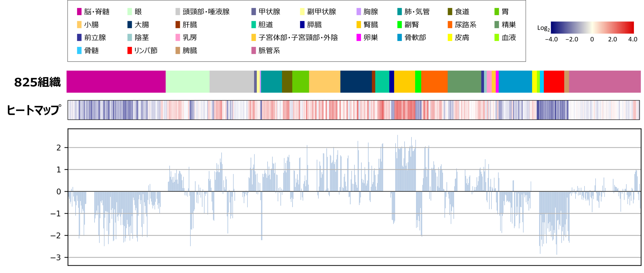Click the '−1' y-axis tick label

pyautogui.click(x=56, y=214)
